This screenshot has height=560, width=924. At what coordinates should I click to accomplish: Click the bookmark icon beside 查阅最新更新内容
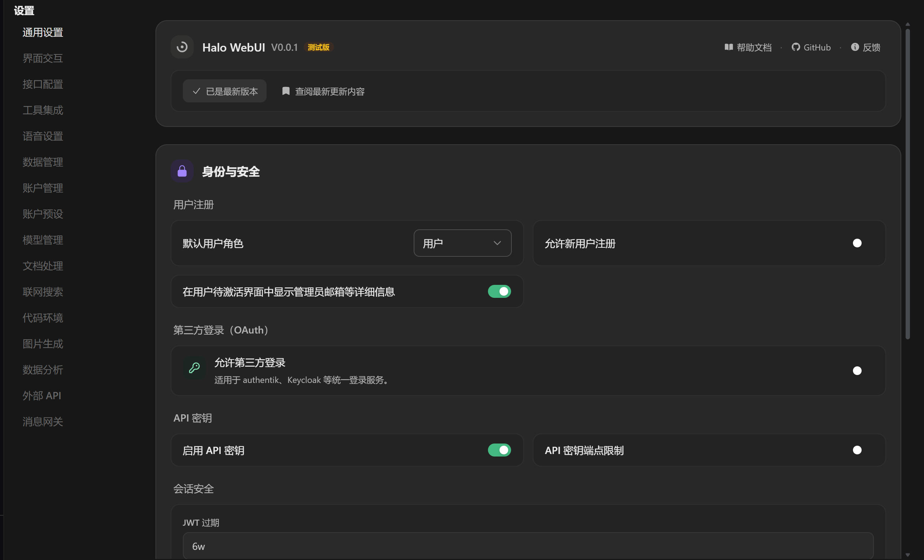click(286, 91)
